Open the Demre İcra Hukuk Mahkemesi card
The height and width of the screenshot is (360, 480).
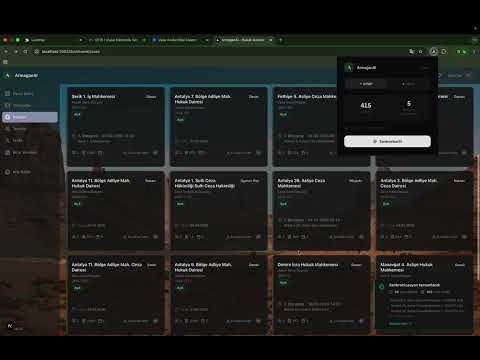pos(322,295)
